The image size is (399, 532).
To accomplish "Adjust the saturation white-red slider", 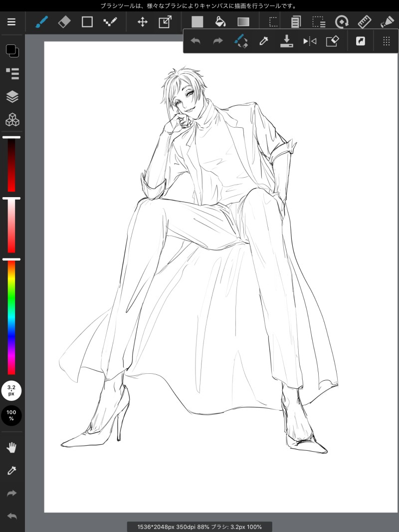I will pos(11,226).
